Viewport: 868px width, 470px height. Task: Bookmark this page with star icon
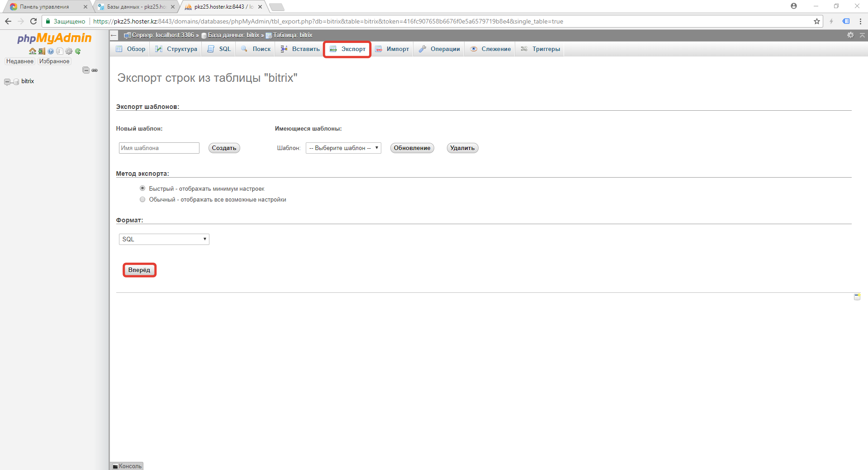[x=817, y=21]
